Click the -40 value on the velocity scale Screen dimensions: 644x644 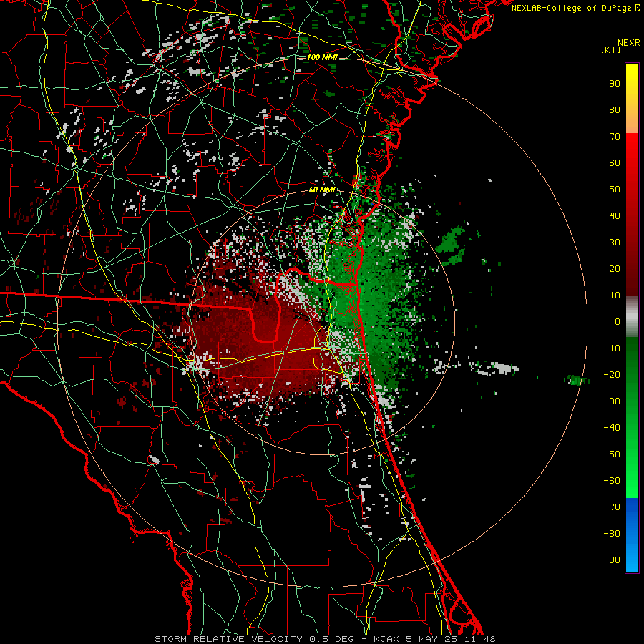[x=612, y=428]
